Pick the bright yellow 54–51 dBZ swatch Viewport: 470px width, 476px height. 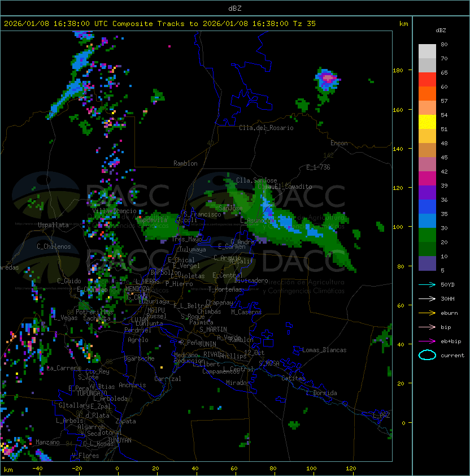(x=427, y=122)
